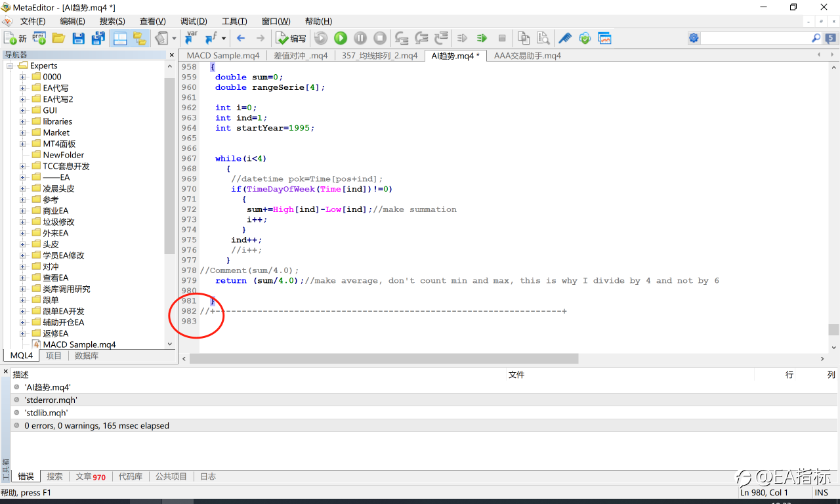
Task: Click the New (新) file button
Action: pos(15,39)
